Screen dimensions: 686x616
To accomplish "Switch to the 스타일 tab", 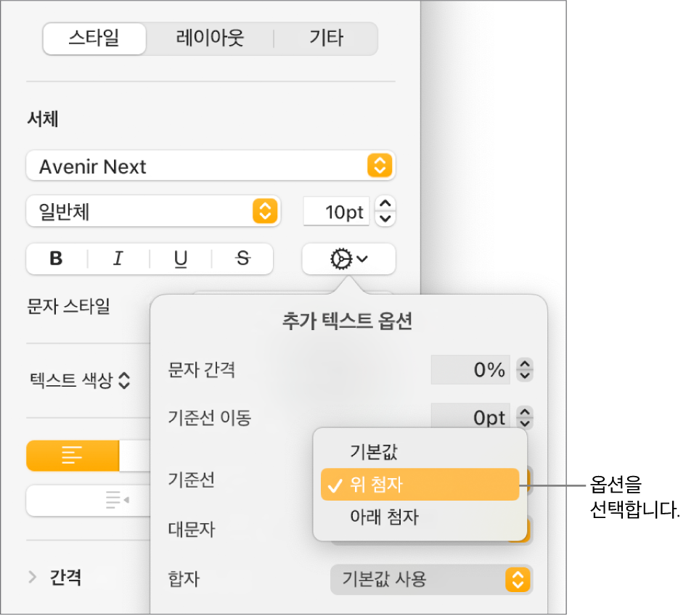I will click(x=94, y=38).
